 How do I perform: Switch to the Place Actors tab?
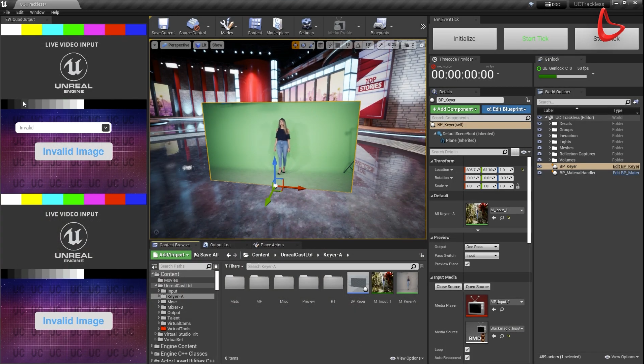tap(272, 245)
